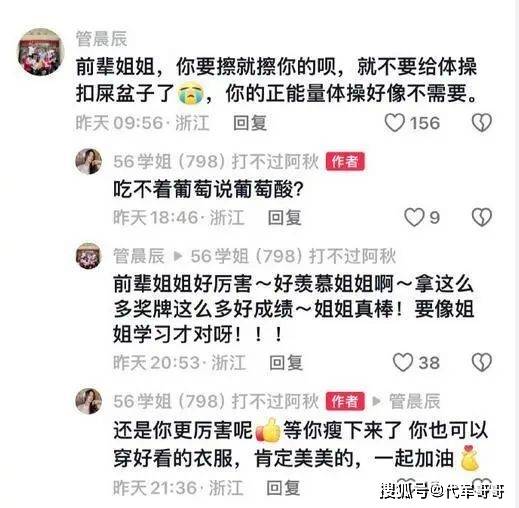519x508 pixels.
Task: Dislike the reply posted at 20:53
Action: tap(482, 362)
